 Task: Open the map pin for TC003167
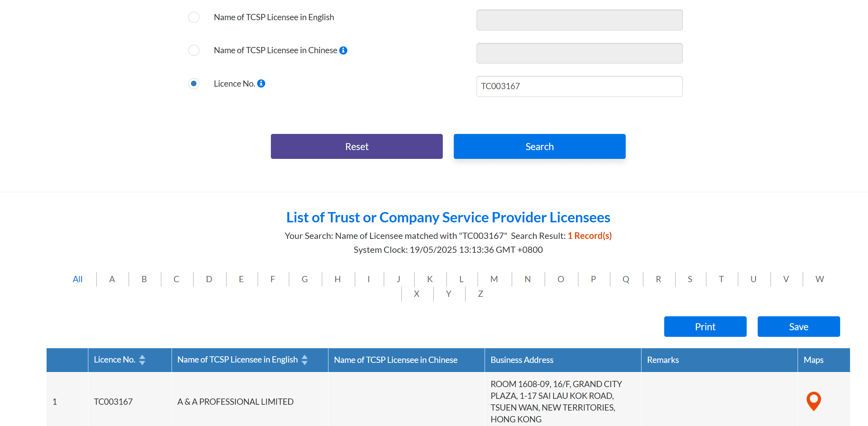pos(813,401)
